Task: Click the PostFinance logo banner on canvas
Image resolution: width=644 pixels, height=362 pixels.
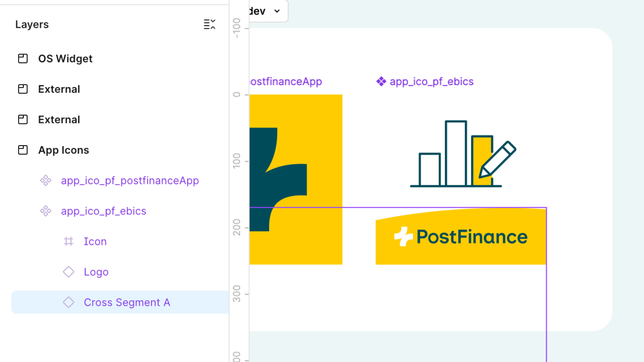Action: point(461,237)
